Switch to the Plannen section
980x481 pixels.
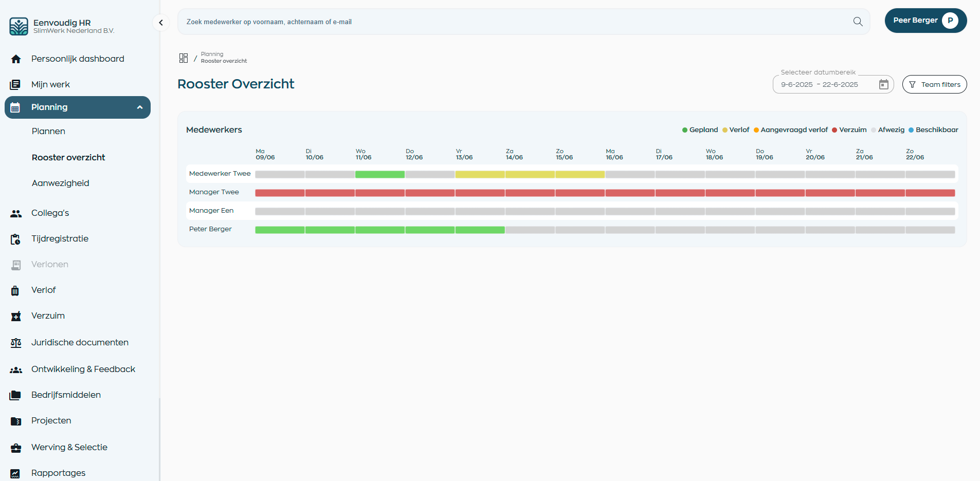point(48,131)
